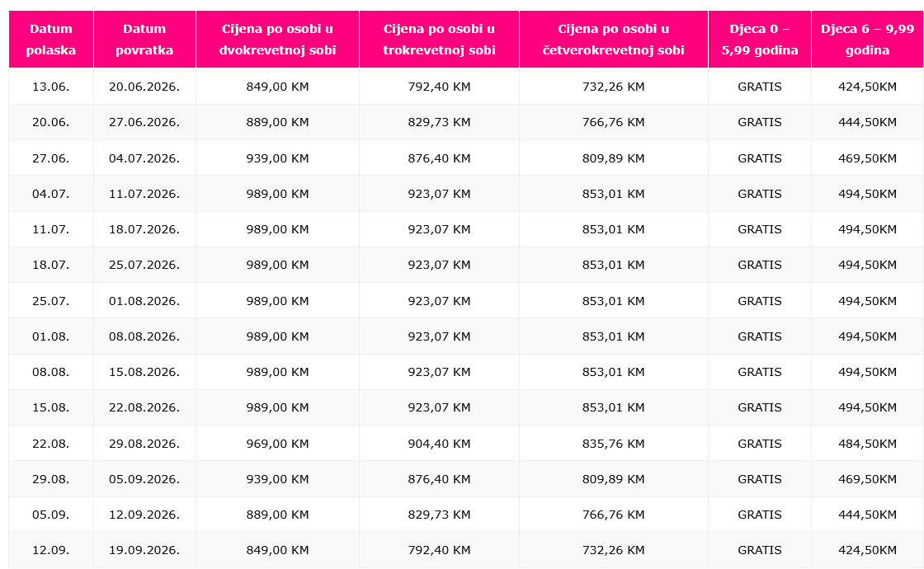The image size is (924, 569).
Task: Click GRATIS in the 13.06. departure row
Action: tap(759, 87)
